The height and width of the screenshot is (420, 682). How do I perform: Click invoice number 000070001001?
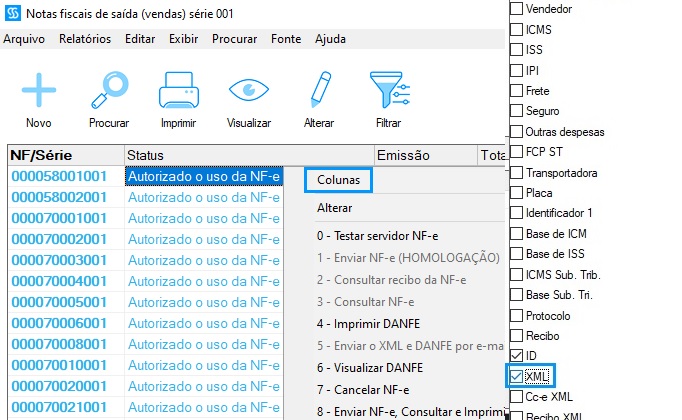(x=66, y=218)
